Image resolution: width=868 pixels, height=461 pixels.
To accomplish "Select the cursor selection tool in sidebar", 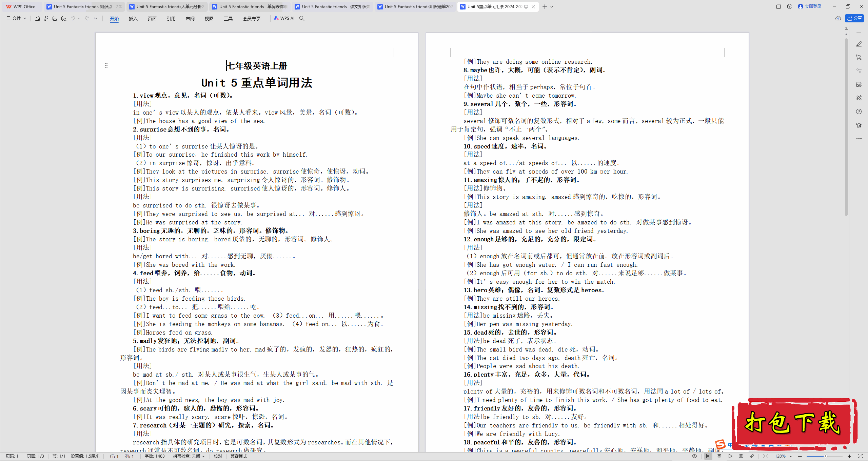I will tap(859, 57).
